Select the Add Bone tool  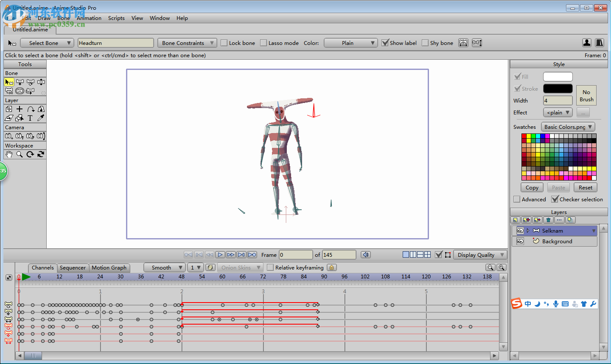tap(20, 82)
